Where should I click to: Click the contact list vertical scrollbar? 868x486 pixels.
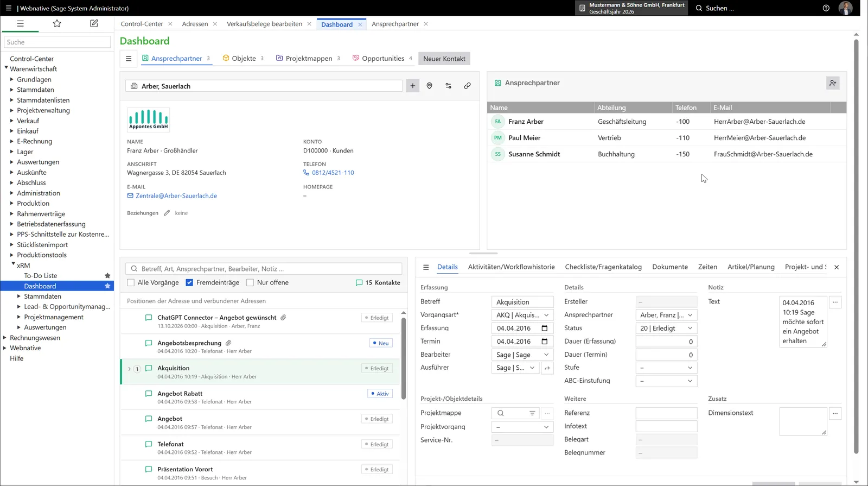(x=404, y=358)
